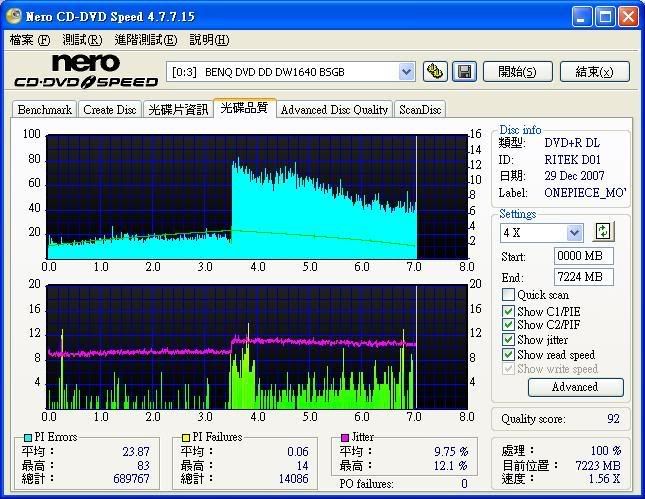Screen dimensions: 645x499
Task: Uncheck the Show jitter checkbox
Action: pos(509,340)
